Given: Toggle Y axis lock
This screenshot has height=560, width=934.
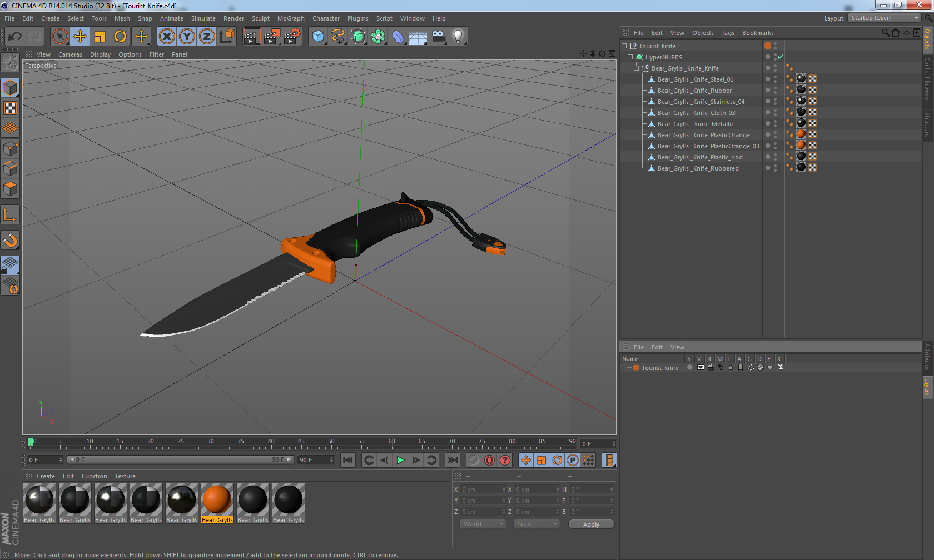Looking at the screenshot, I should [187, 37].
